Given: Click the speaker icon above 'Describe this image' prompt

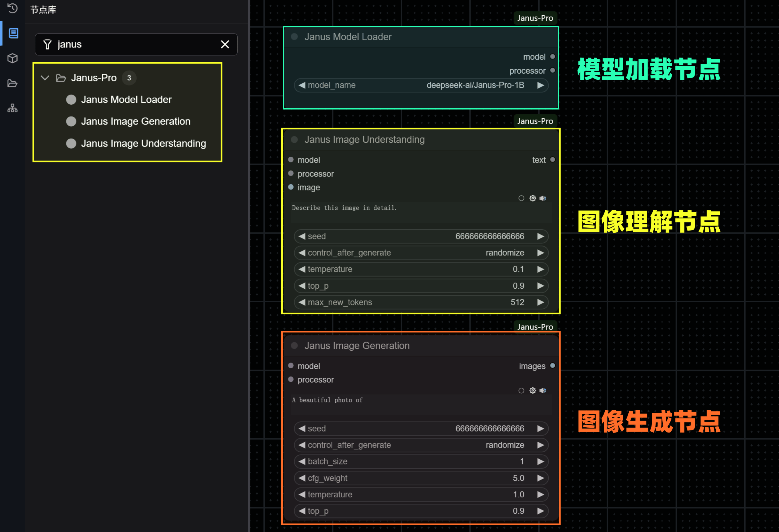Looking at the screenshot, I should coord(543,198).
